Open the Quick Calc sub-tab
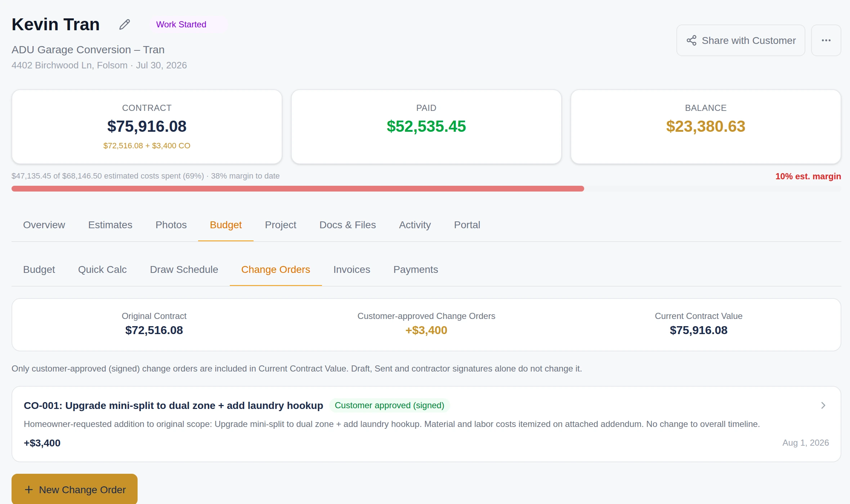The width and height of the screenshot is (850, 504). pos(102,270)
